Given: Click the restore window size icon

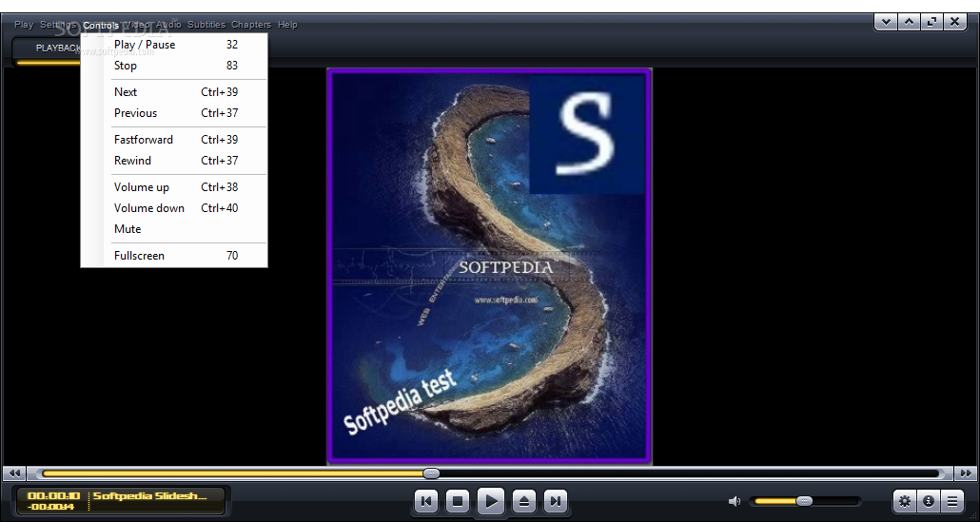Looking at the screenshot, I should (x=931, y=23).
